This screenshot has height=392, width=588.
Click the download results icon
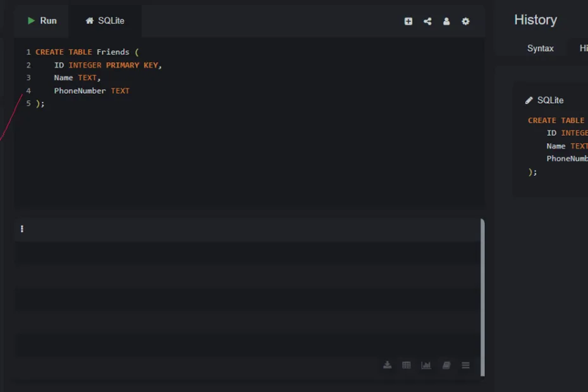click(388, 365)
